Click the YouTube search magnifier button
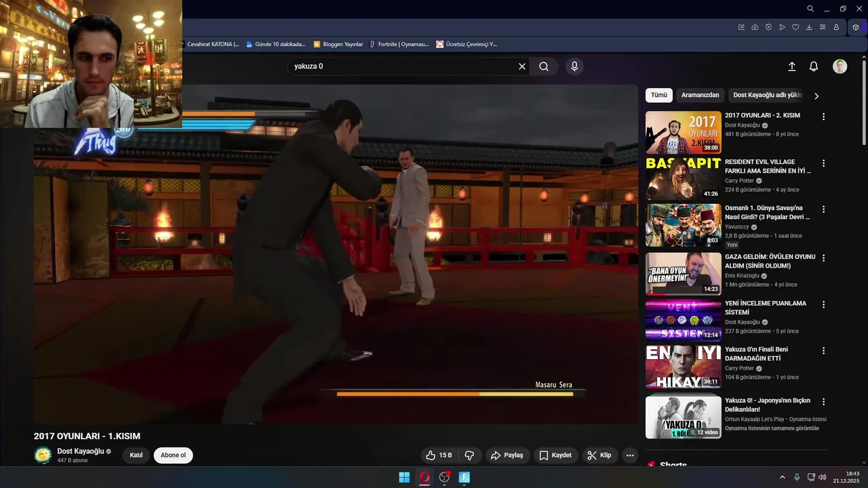The width and height of the screenshot is (868, 488). (544, 66)
